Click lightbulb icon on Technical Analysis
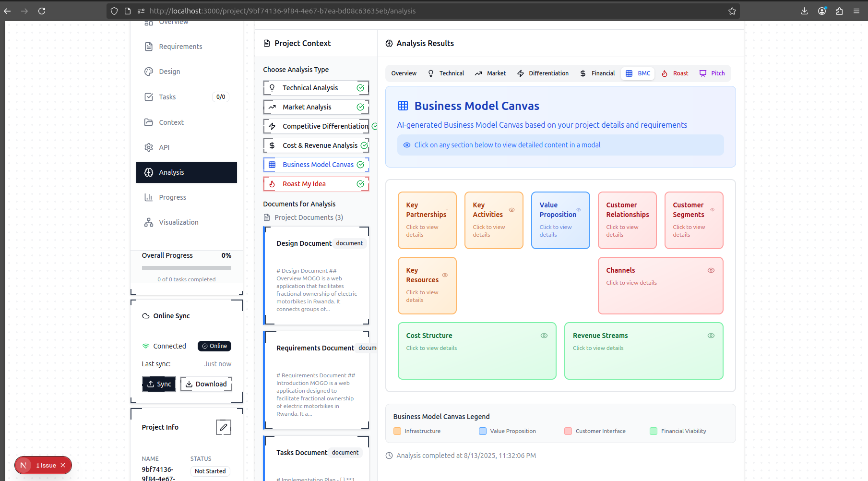This screenshot has width=868, height=481. pyautogui.click(x=272, y=88)
